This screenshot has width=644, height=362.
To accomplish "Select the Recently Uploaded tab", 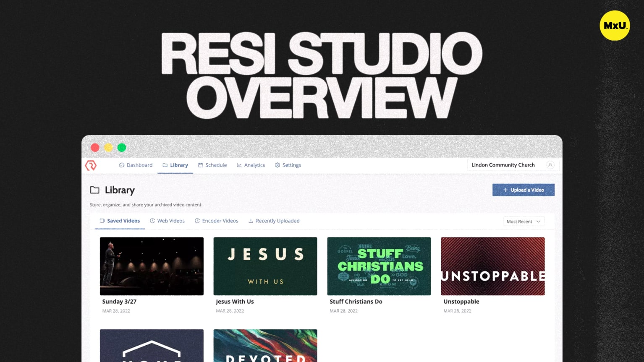I will pos(274,221).
